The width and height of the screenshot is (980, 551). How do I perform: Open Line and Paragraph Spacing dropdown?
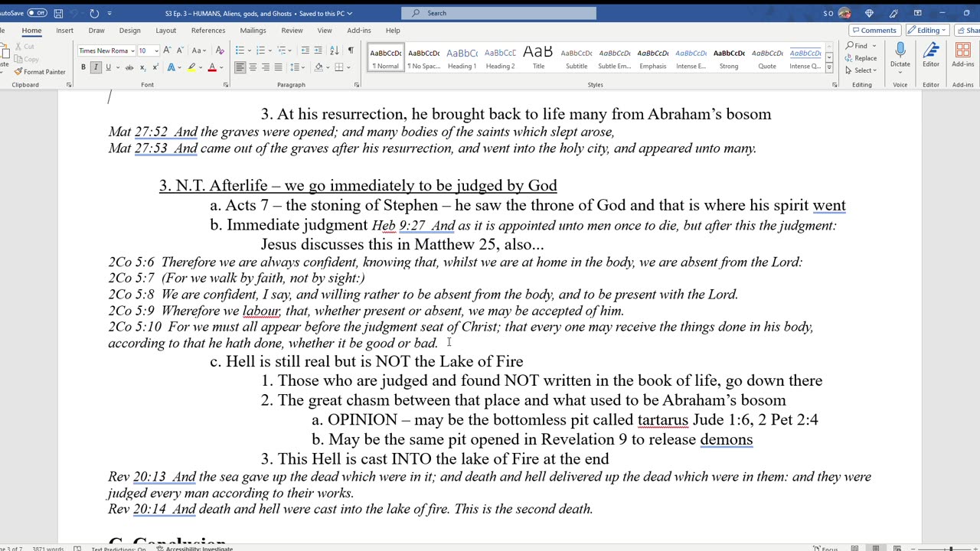pos(299,67)
